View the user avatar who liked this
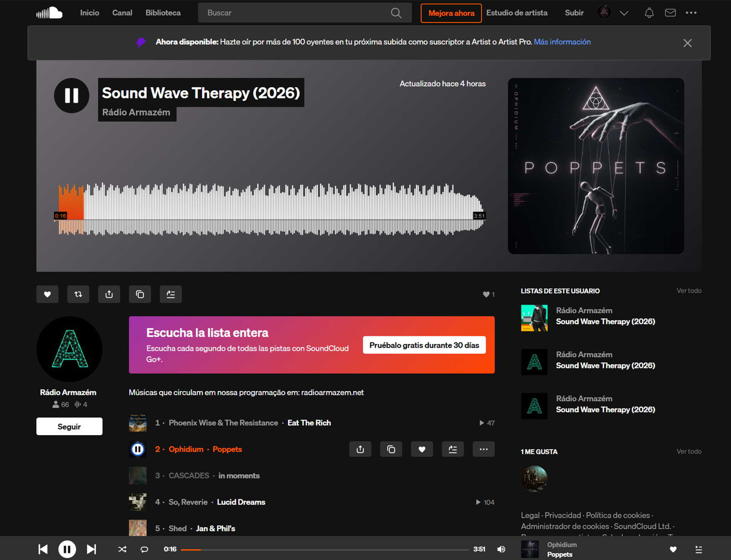This screenshot has width=731, height=560. click(534, 479)
